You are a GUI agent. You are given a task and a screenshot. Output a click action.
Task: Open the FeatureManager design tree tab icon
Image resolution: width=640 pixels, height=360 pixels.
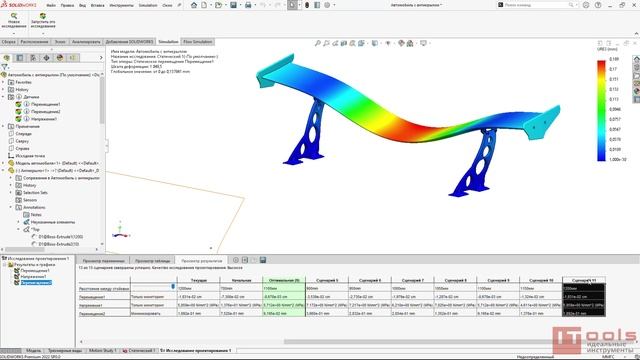click(x=7, y=58)
